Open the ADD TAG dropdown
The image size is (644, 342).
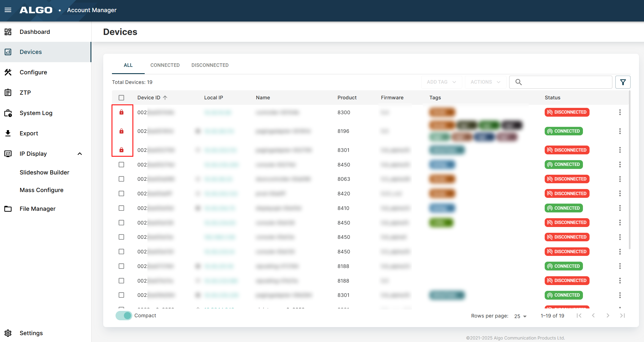coord(441,82)
